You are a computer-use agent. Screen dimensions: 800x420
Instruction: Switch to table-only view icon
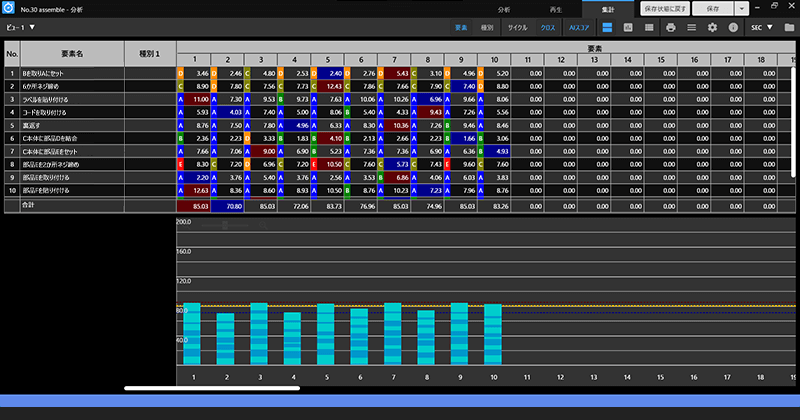650,27
